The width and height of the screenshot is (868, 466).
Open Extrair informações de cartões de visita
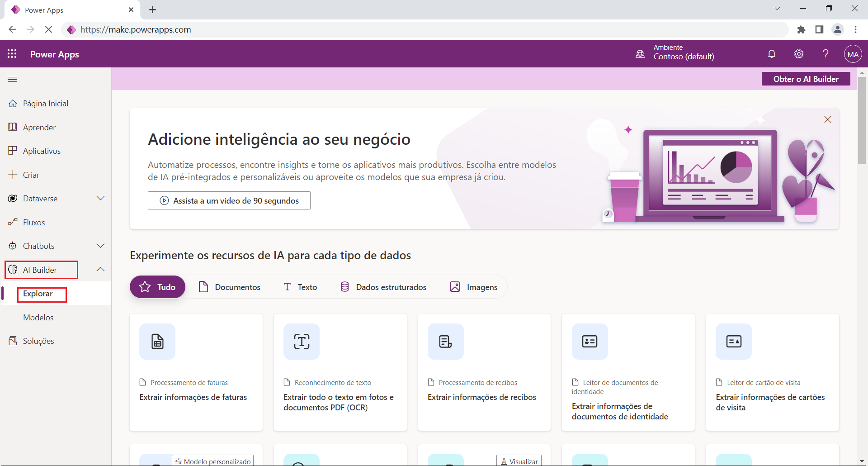coord(773,372)
